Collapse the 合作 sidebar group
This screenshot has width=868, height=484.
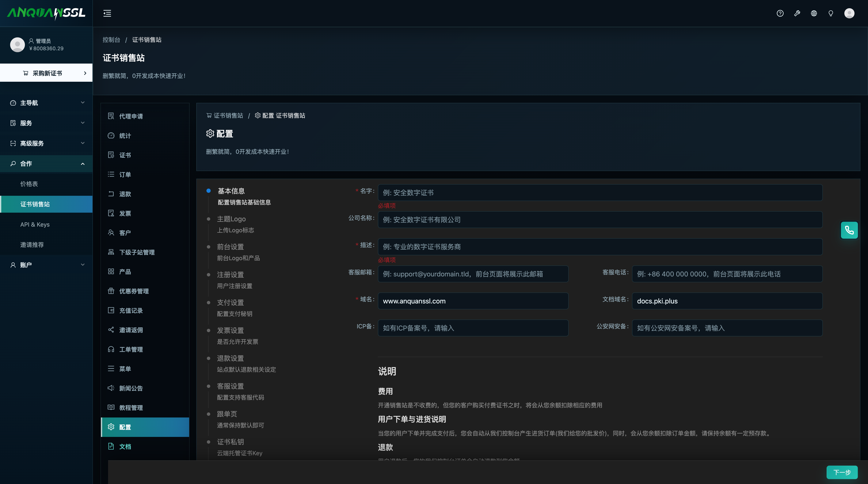[x=46, y=163]
